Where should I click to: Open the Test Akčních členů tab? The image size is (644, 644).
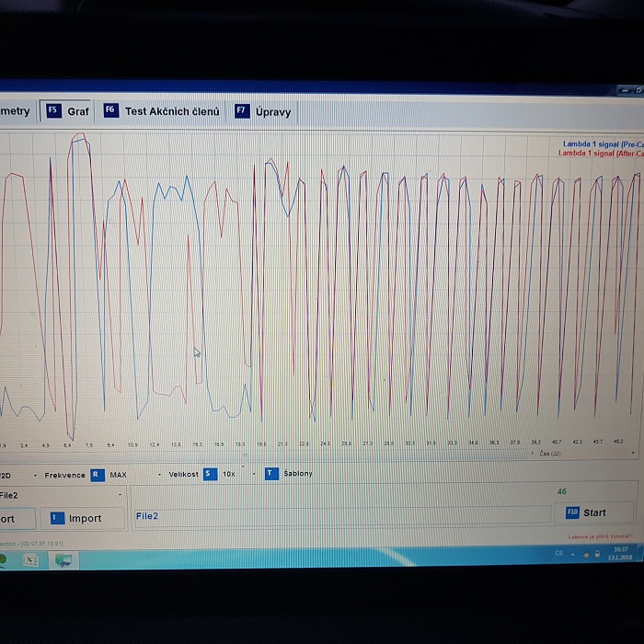point(172,111)
